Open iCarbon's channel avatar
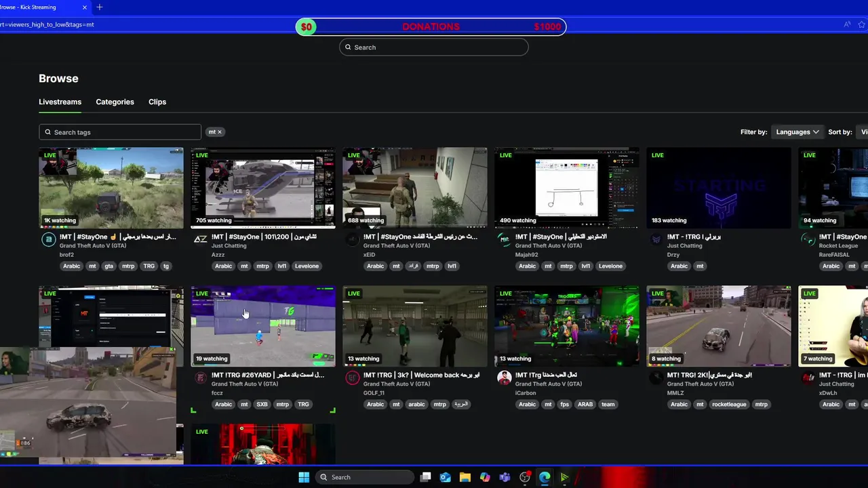 pos(504,378)
